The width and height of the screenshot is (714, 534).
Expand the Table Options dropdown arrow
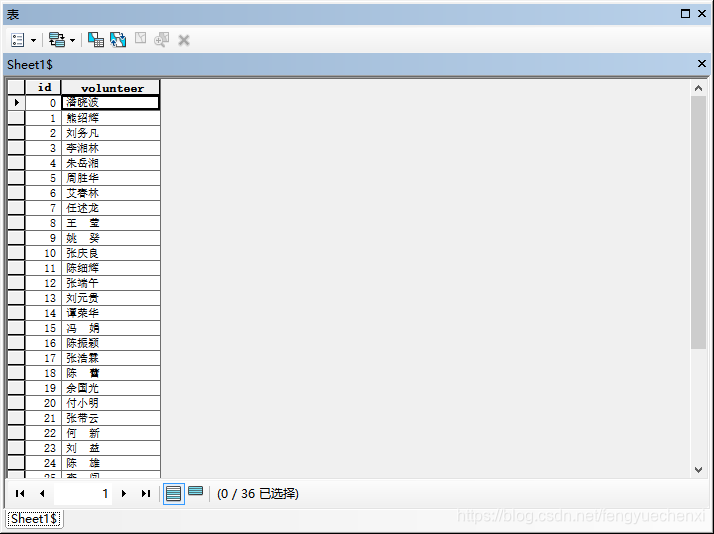(33, 41)
